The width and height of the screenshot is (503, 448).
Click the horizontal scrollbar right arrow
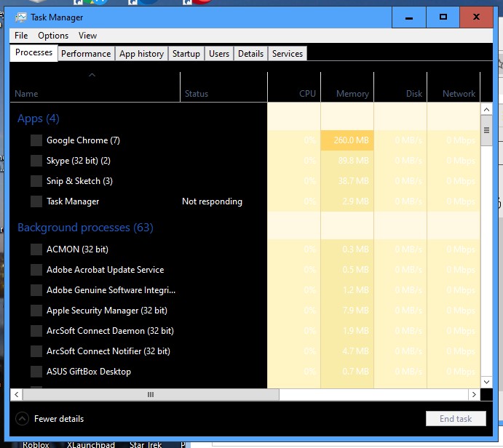point(474,394)
